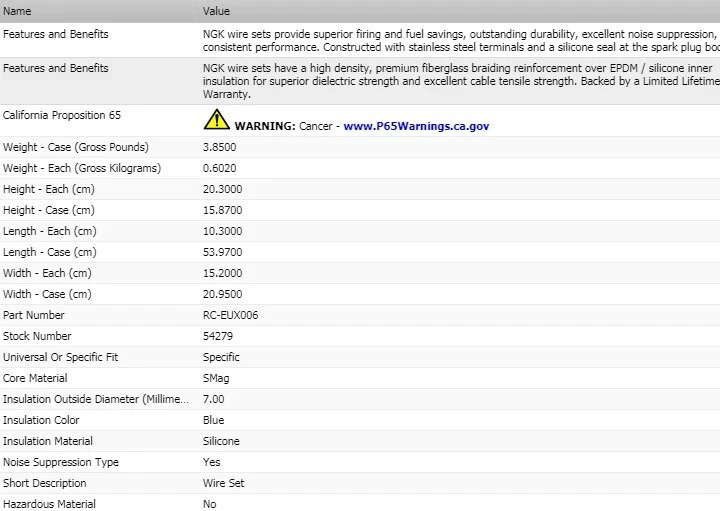Screen dimensions: 720x511
Task: Select the California Proposition 65 row label
Action: (62, 115)
